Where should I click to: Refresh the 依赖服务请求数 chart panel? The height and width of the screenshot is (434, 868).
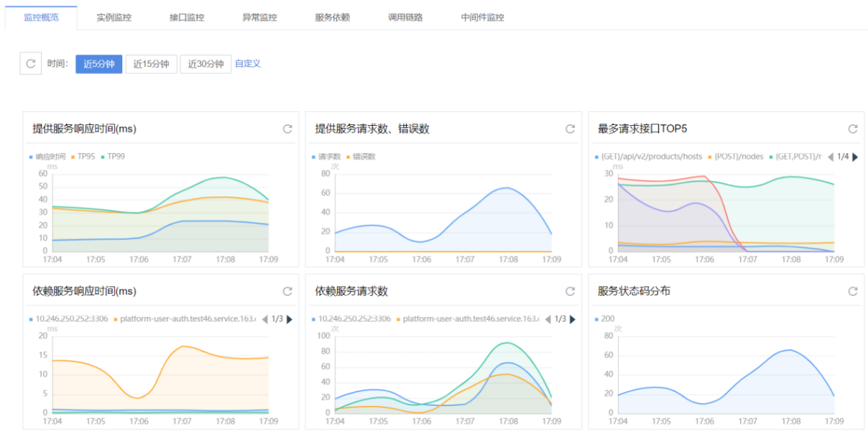[x=570, y=292]
